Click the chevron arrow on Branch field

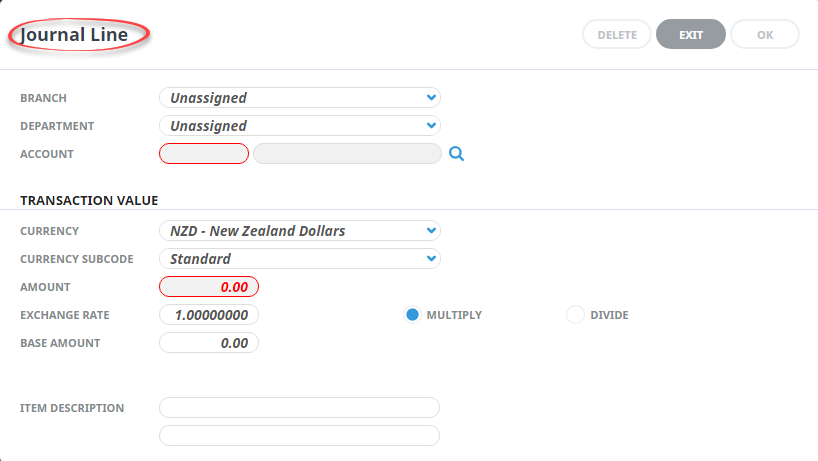431,98
